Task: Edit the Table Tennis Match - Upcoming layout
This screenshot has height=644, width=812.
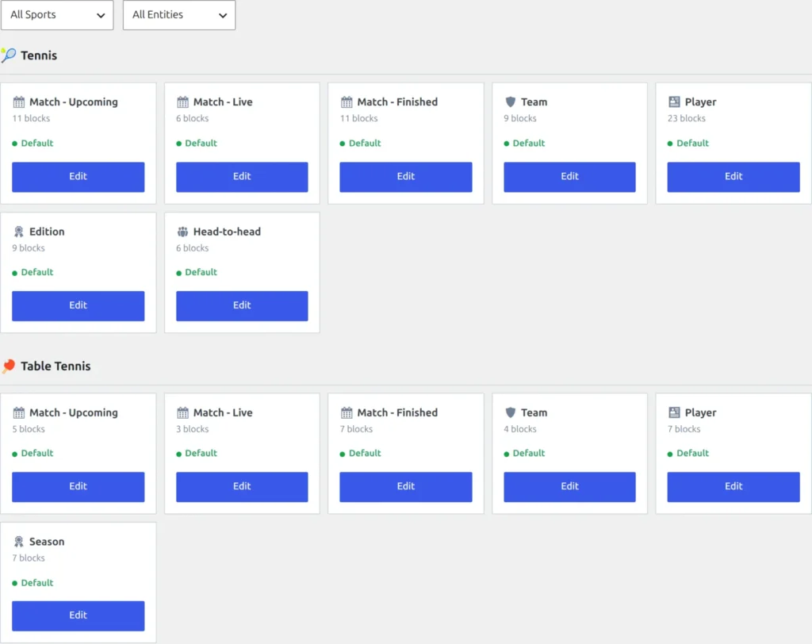Action: [79, 486]
